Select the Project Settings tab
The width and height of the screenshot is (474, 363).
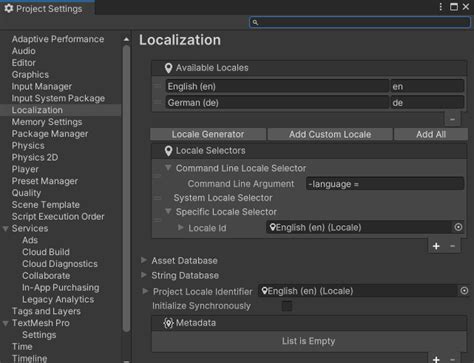pyautogui.click(x=47, y=8)
